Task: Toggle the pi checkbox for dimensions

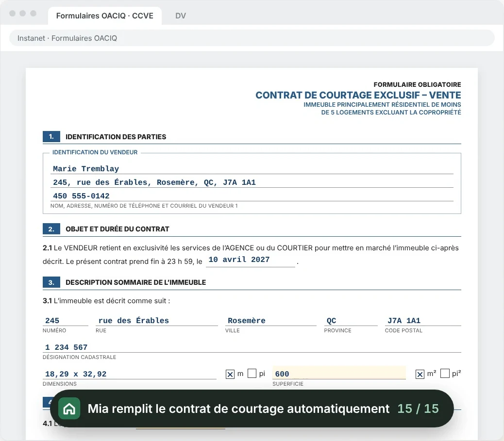Action: [252, 374]
